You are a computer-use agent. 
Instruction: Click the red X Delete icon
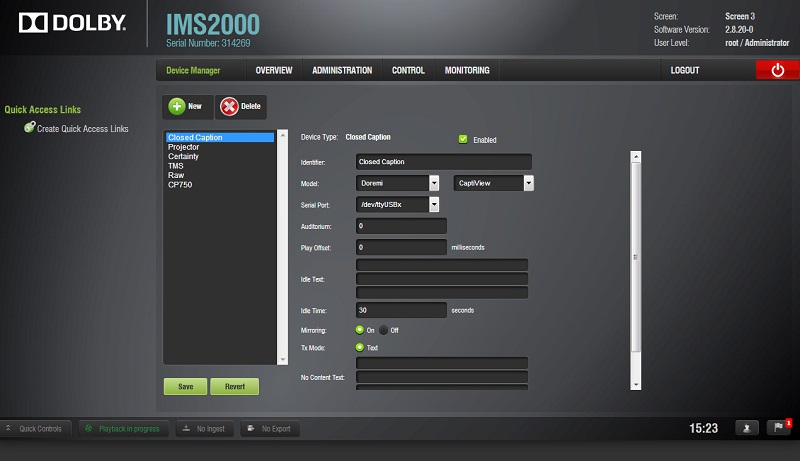[229, 107]
